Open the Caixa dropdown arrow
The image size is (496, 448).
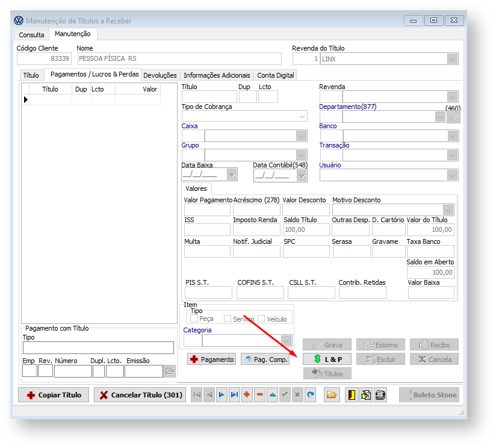[301, 136]
